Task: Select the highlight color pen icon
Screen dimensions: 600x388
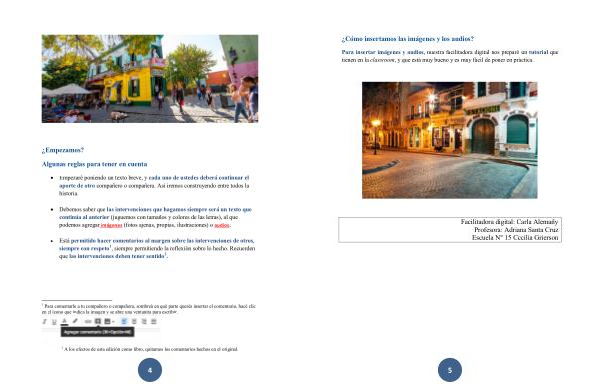Action: click(75, 321)
